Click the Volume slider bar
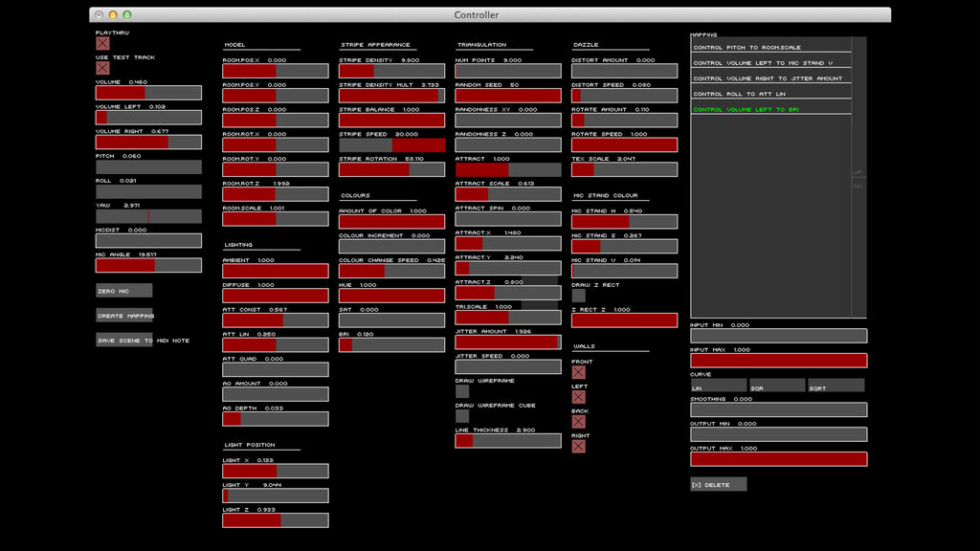This screenshot has height=551, width=980. 148,93
